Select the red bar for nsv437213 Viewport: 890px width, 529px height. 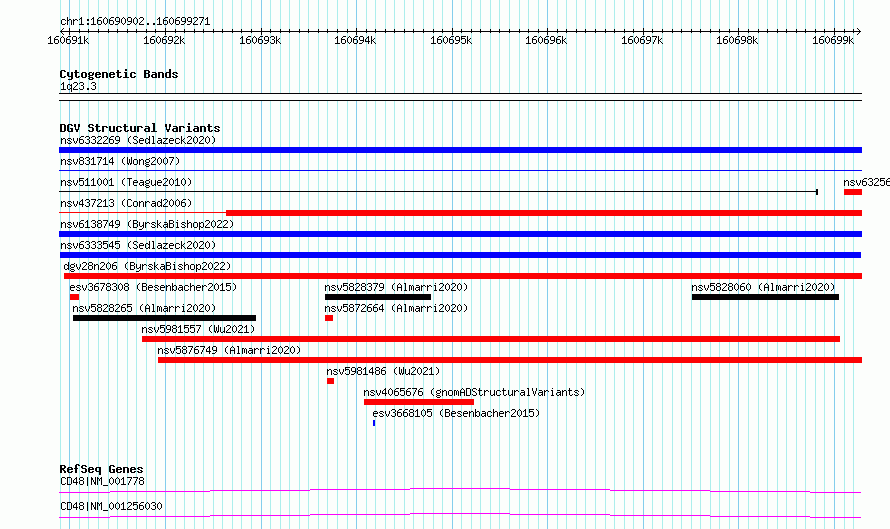click(544, 213)
